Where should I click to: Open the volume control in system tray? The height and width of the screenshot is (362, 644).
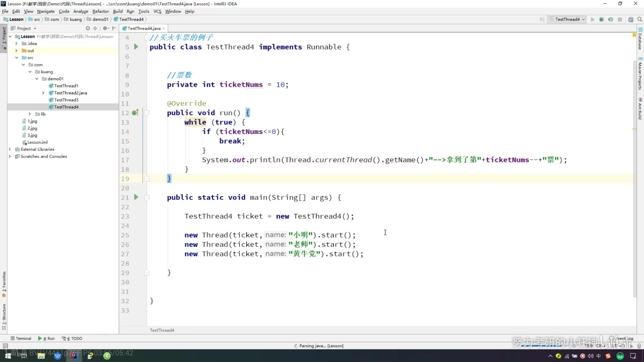(x=591, y=356)
